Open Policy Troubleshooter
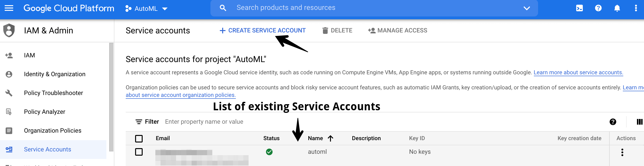Image resolution: width=644 pixels, height=166 pixels. pos(53,93)
